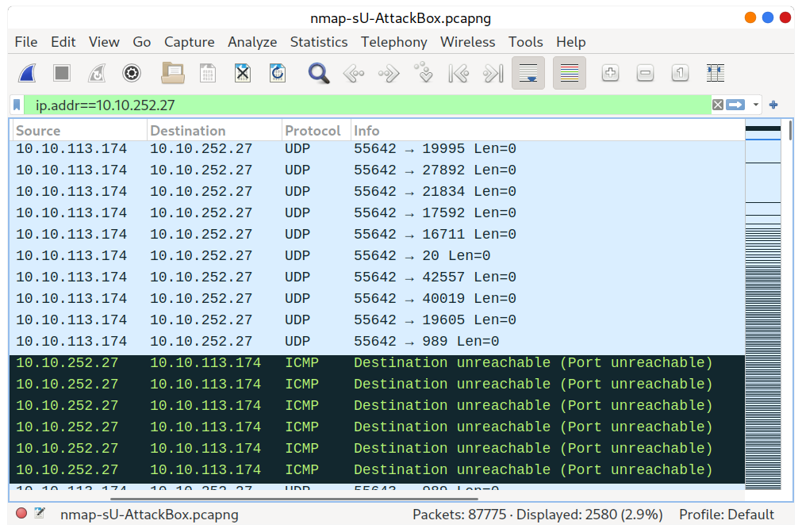
Task: Go forward in packet history
Action: click(389, 74)
